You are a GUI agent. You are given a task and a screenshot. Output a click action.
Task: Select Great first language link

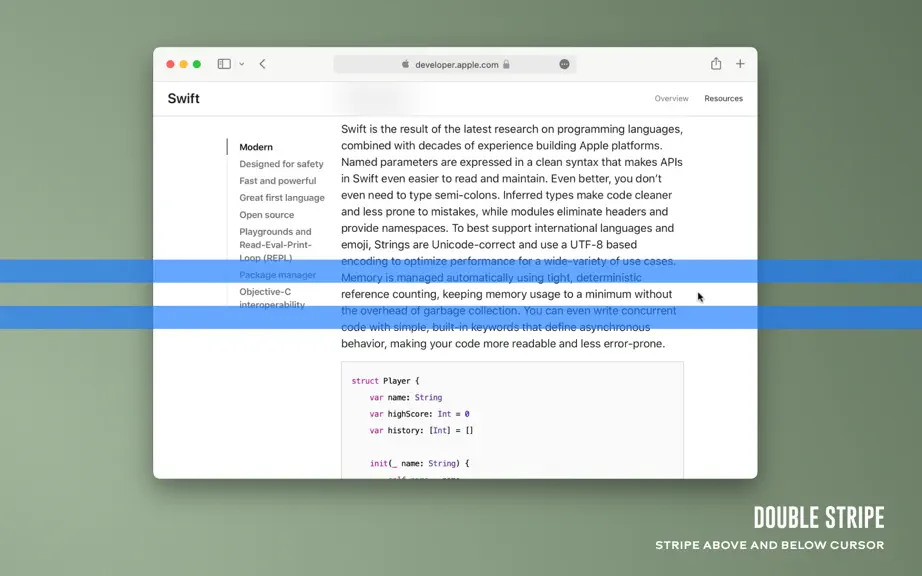(282, 198)
